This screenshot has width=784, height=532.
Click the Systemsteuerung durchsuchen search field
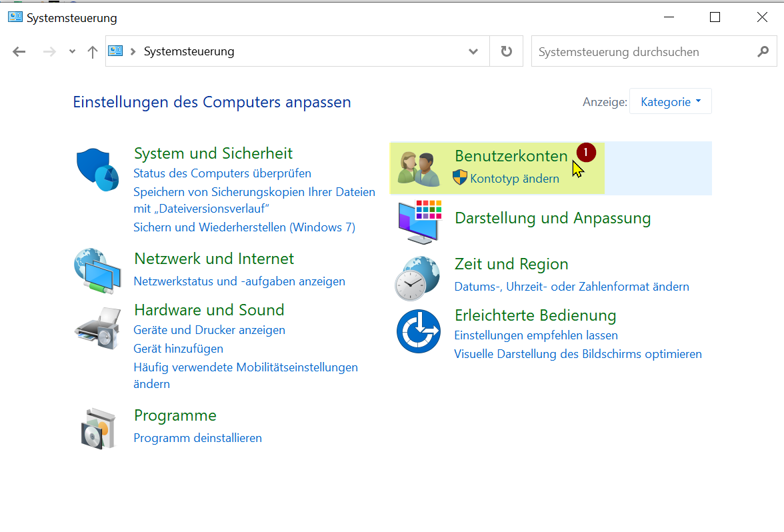pyautogui.click(x=643, y=51)
